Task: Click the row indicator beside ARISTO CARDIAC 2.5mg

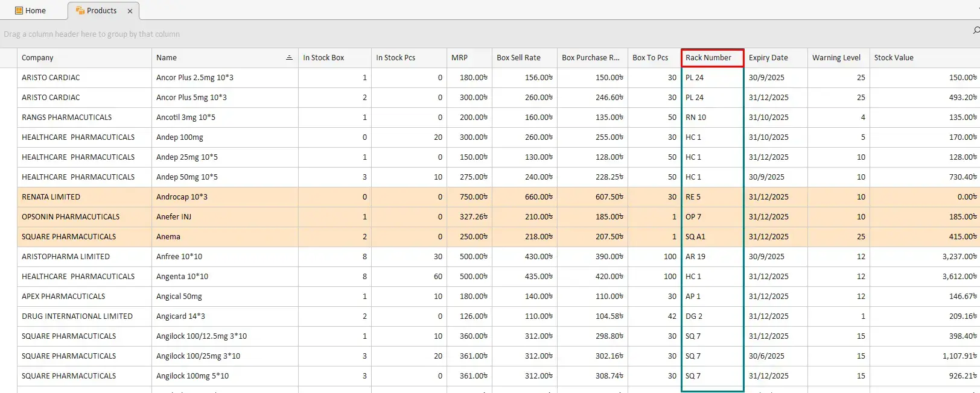Action: [8, 78]
